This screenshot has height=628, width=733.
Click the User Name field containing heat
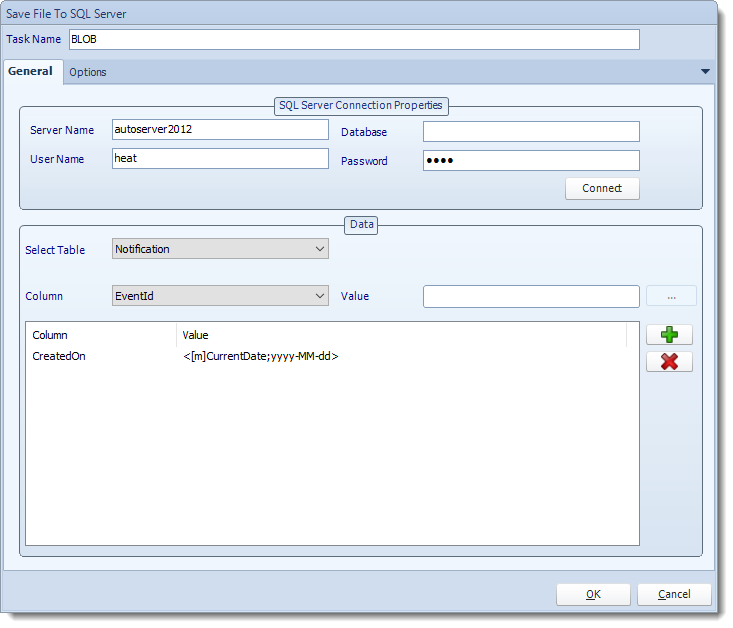(x=220, y=159)
